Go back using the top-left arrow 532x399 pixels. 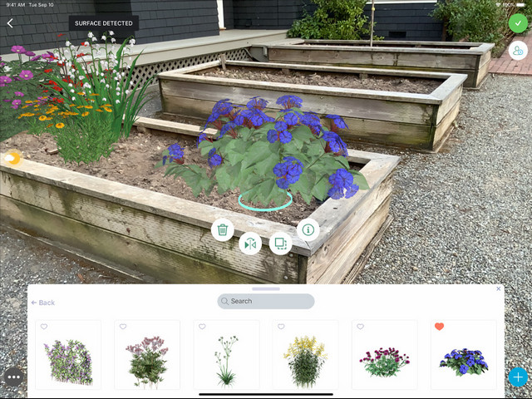[10, 23]
